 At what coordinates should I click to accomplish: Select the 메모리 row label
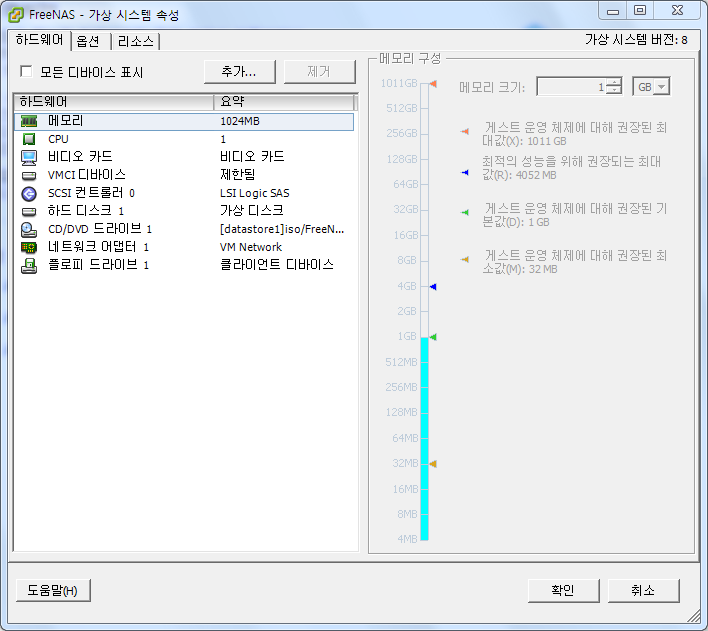point(65,121)
